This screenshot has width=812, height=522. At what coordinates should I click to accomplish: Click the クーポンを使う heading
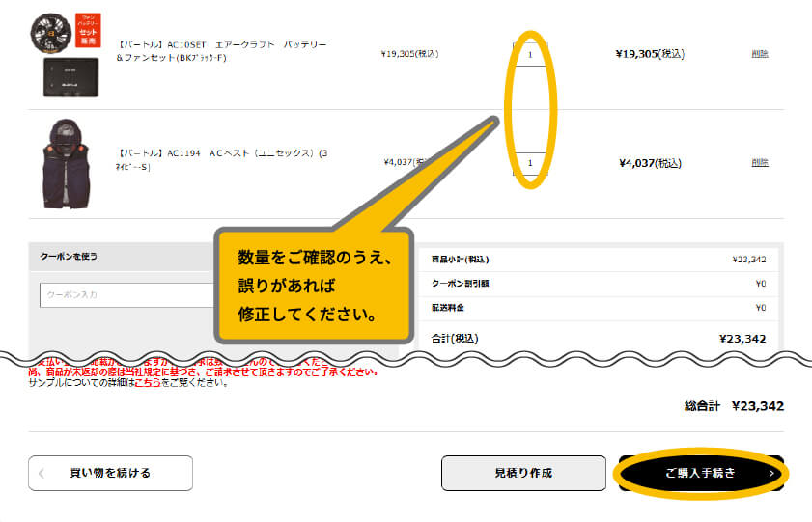click(x=69, y=258)
